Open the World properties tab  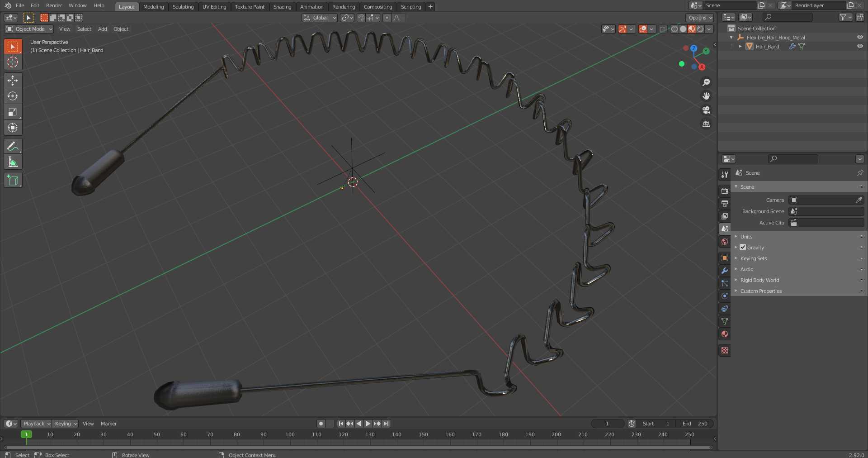[725, 242]
